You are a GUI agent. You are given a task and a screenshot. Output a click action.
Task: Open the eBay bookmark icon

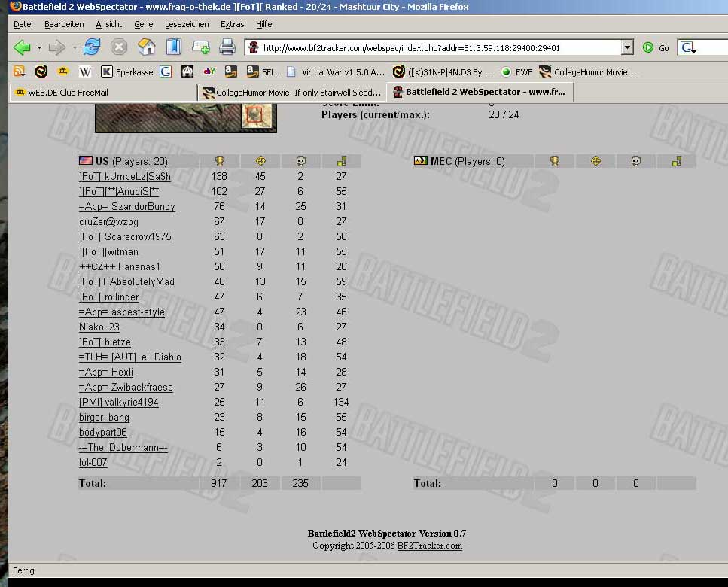209,71
